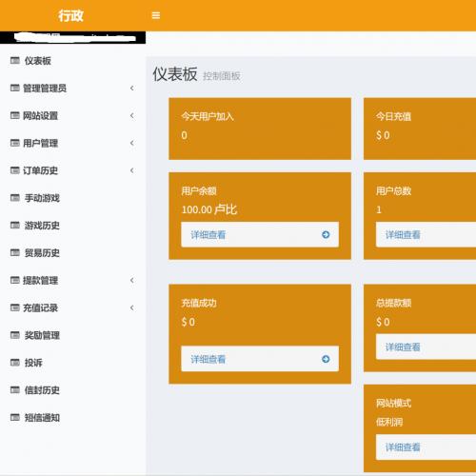Open the 奖励管理 menu item

pos(72,335)
